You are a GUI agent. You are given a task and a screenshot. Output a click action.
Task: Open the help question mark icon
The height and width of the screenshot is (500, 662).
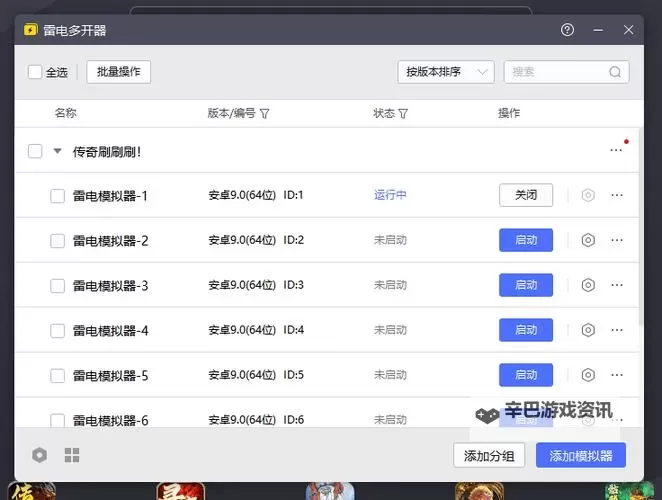pyautogui.click(x=567, y=30)
